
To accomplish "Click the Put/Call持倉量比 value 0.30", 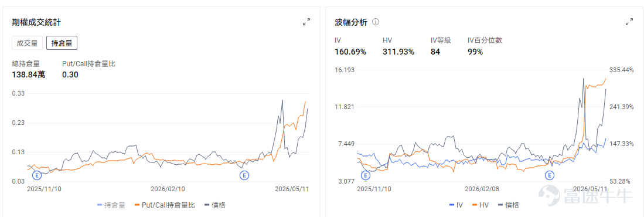I will 70,74.
